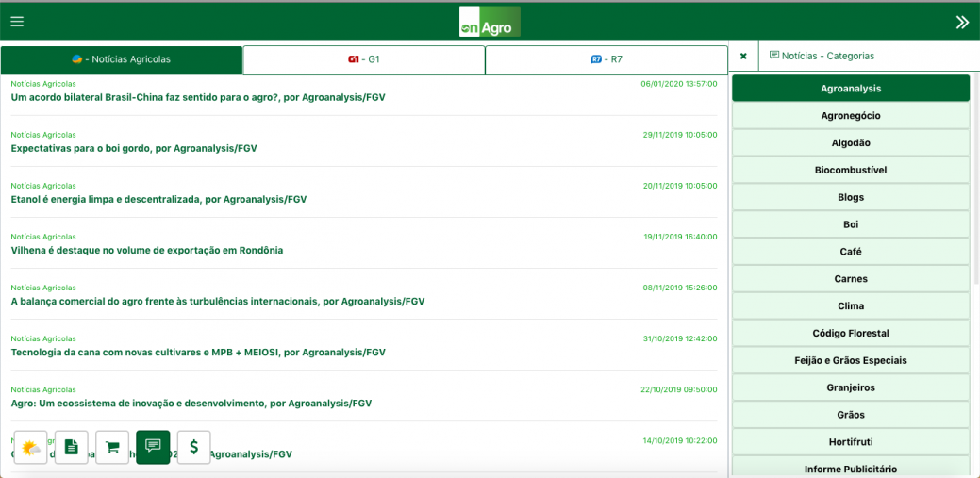Switch to the G1 news tab
Image resolution: width=980 pixels, height=478 pixels.
click(364, 60)
